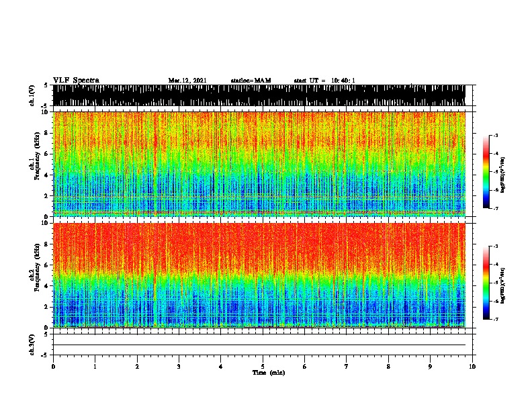Click time axis tick label "7"
The image size is (532, 411).
[x=347, y=367]
